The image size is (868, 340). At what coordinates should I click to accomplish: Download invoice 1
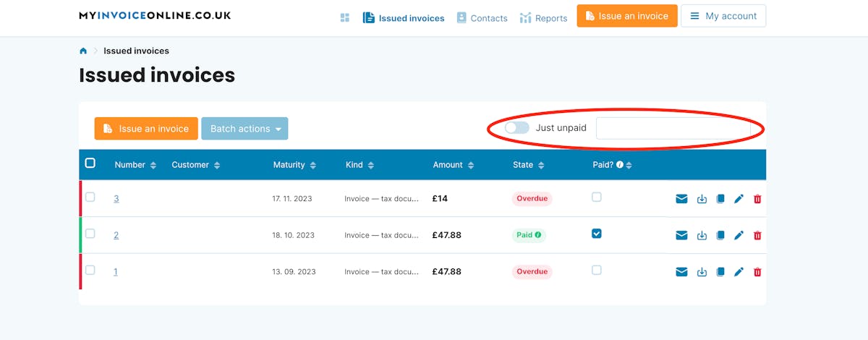[702, 272]
